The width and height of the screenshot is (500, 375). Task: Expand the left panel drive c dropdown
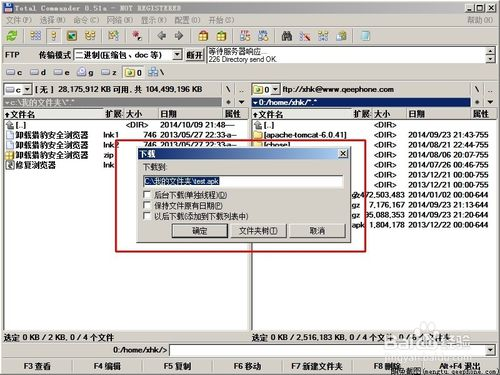pyautogui.click(x=27, y=89)
